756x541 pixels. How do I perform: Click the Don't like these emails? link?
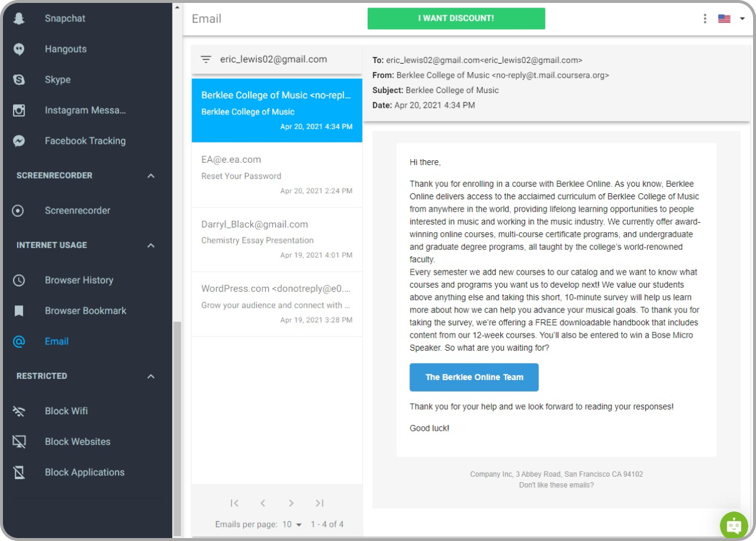click(x=556, y=485)
